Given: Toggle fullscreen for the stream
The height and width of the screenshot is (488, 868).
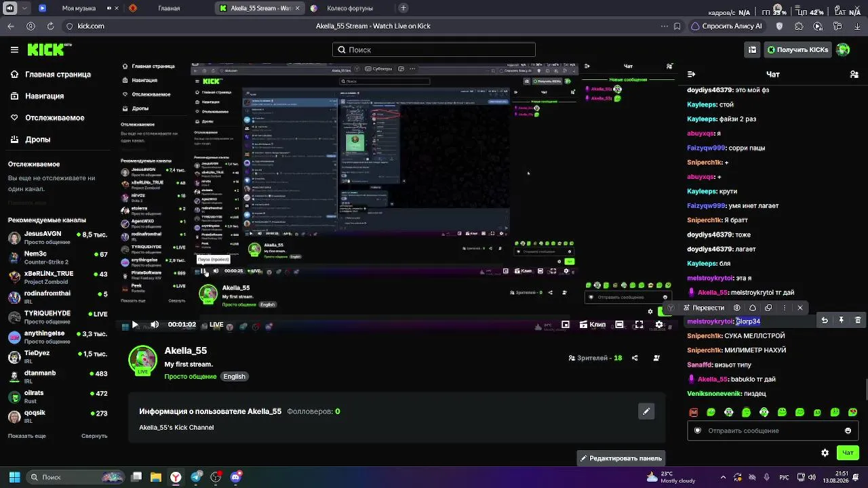Looking at the screenshot, I should [x=639, y=325].
